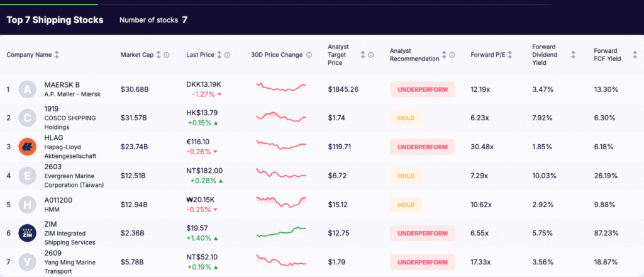Viewport: 644px width, 277px height.
Task: Open ZIM Integrated Shipping Services link
Action: point(69,234)
